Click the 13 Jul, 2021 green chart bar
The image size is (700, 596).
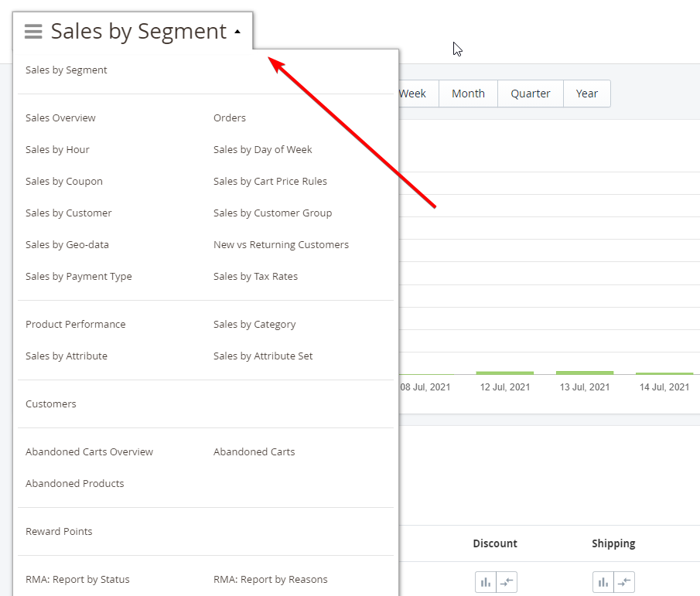585,373
